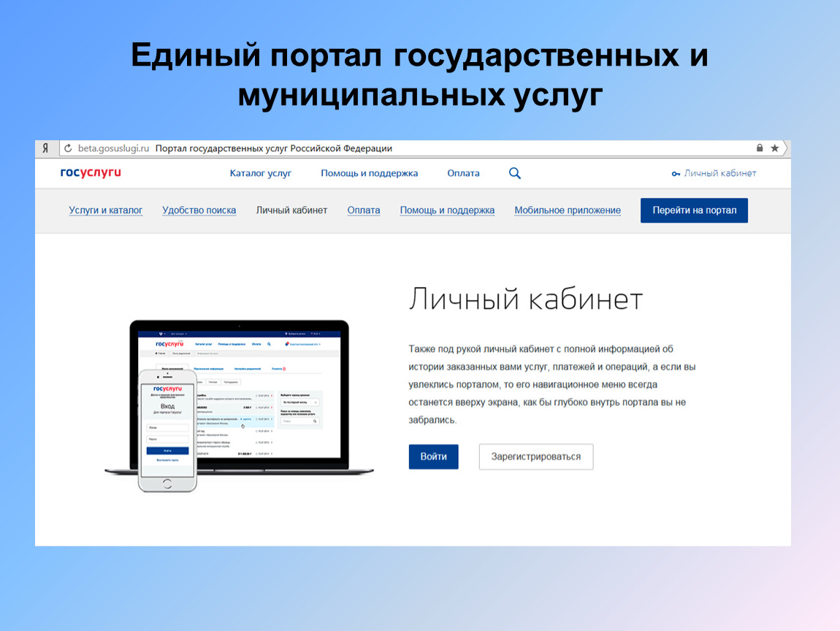Open Каталог услуг in the header menu
840x631 pixels.
260,173
